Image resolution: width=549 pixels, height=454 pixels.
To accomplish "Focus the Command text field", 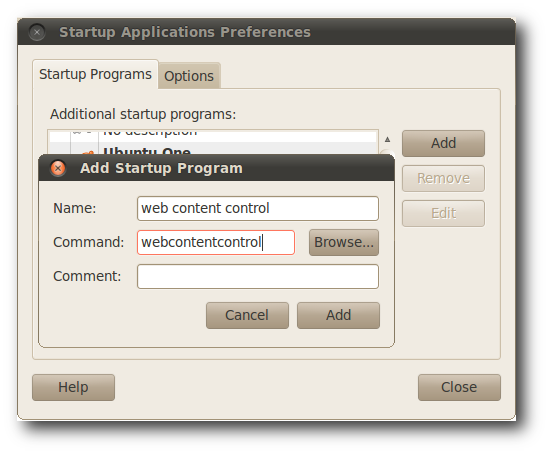I will pyautogui.click(x=216, y=242).
